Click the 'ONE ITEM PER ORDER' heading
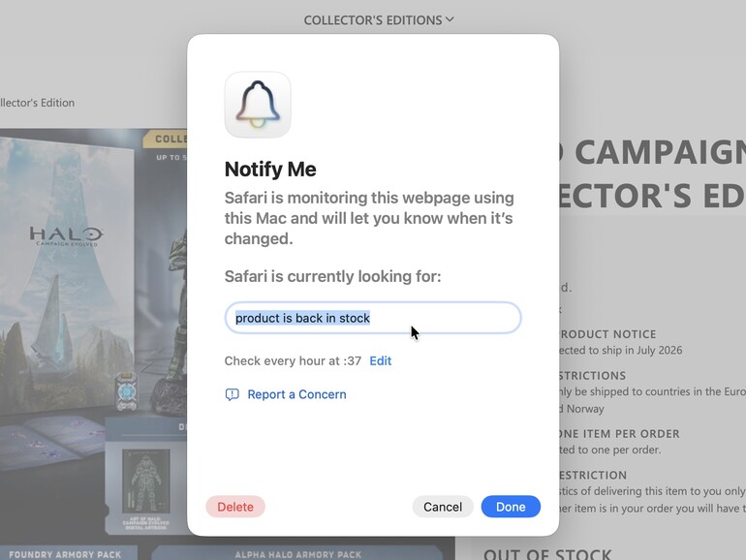This screenshot has height=560, width=746. [619, 434]
